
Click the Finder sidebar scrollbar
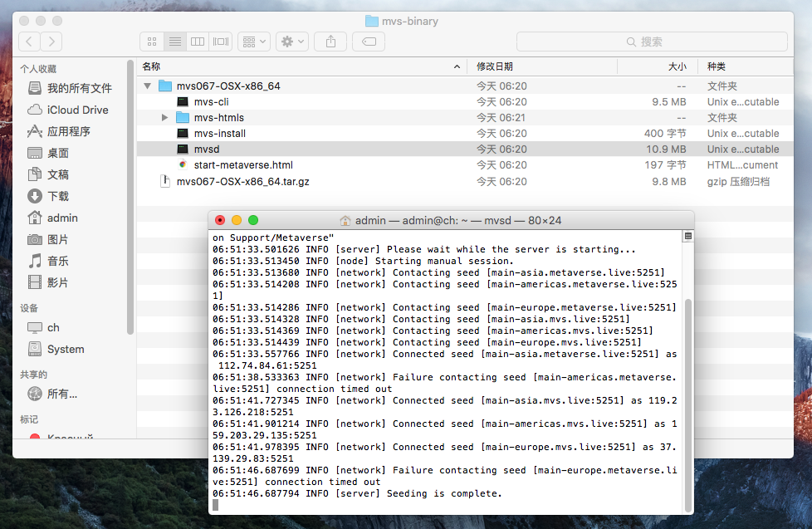point(130,197)
